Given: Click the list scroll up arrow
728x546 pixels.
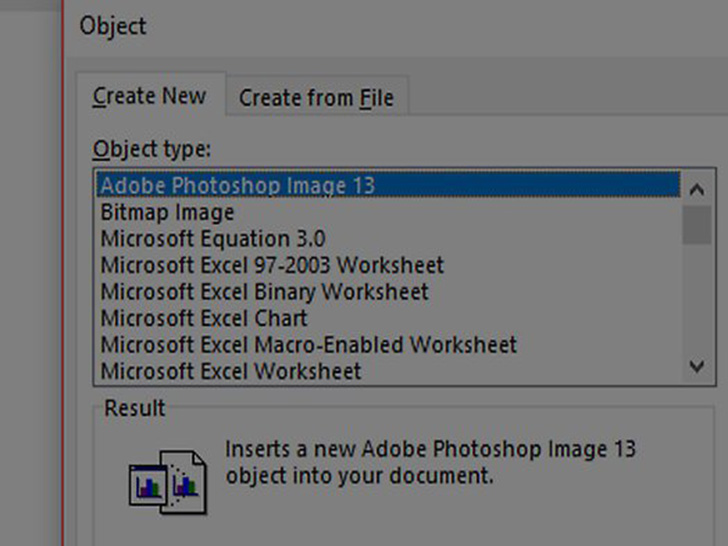Looking at the screenshot, I should click(698, 189).
